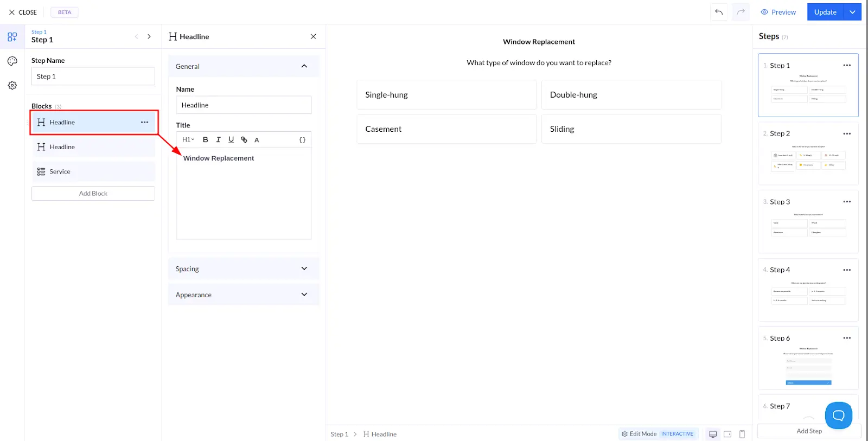Select the Step 2 thumbnail
This screenshot has height=441, width=868.
(x=808, y=154)
